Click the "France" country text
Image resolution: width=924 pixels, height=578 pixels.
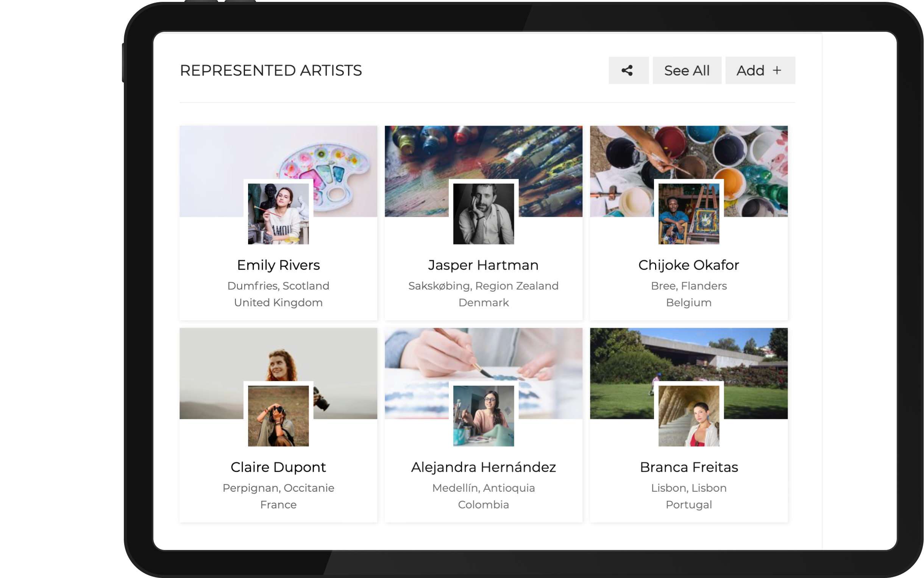click(x=278, y=505)
